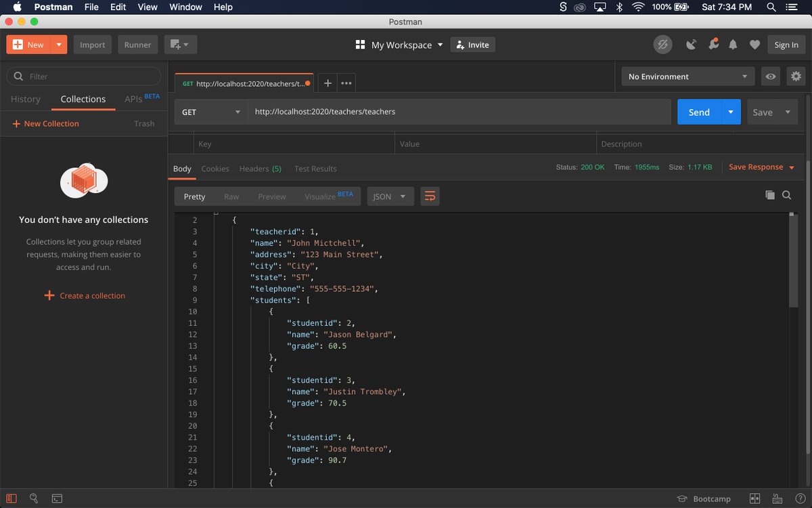This screenshot has height=508, width=812.
Task: Open the Send button dropdown arrow
Action: point(731,112)
